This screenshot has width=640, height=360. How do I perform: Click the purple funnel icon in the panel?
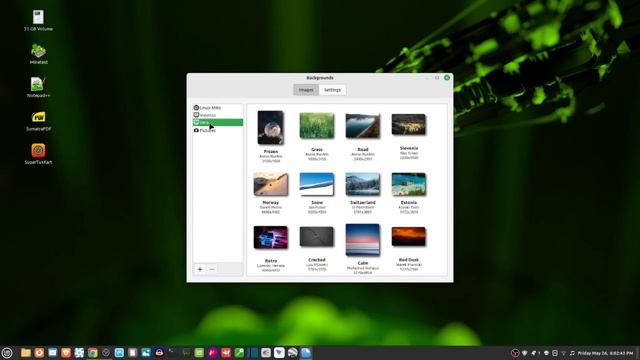[x=279, y=353]
